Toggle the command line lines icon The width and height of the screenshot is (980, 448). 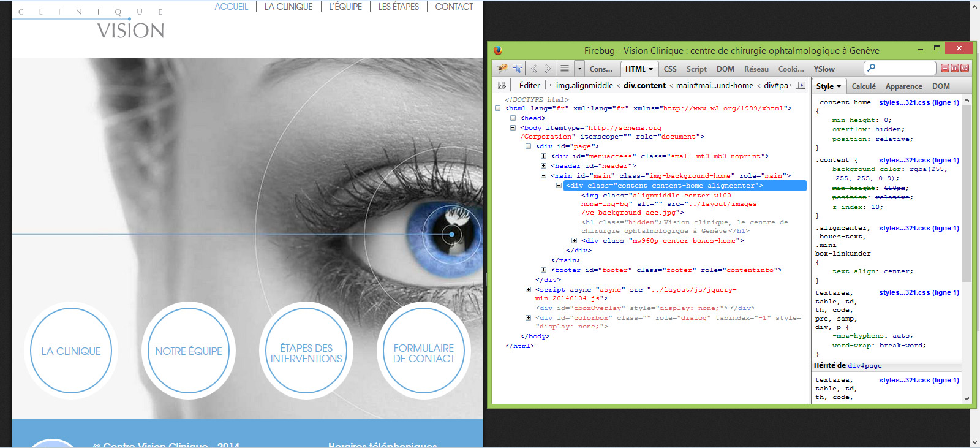point(565,69)
